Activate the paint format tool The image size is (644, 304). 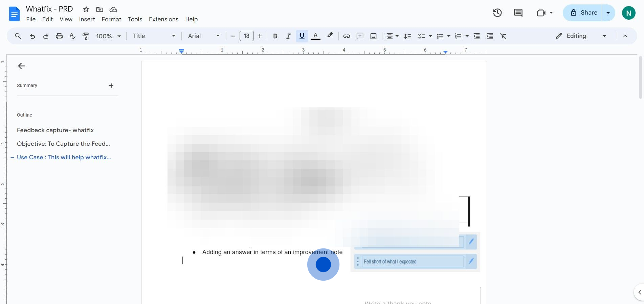click(x=86, y=36)
